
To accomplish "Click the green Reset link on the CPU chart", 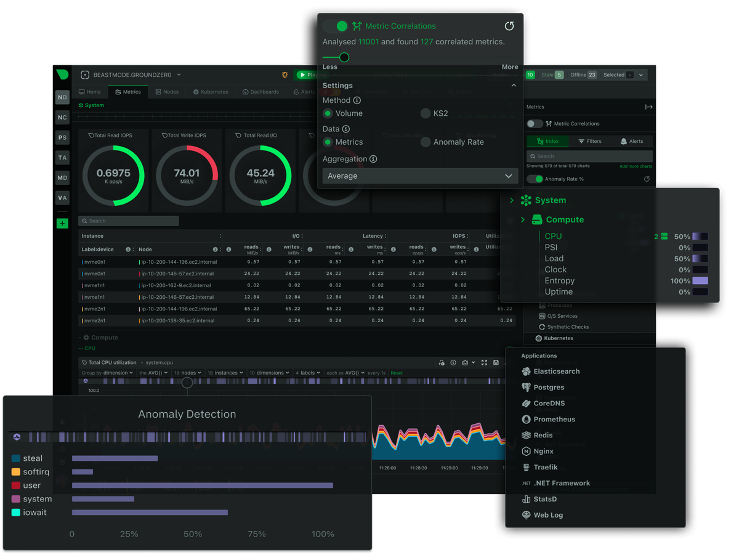I will pos(397,373).
